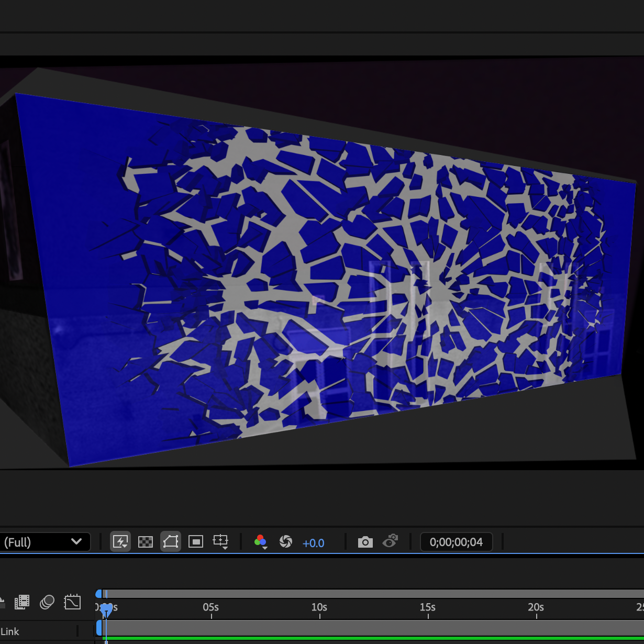The width and height of the screenshot is (644, 644).
Task: Open the Graph Editor
Action: coord(72,602)
